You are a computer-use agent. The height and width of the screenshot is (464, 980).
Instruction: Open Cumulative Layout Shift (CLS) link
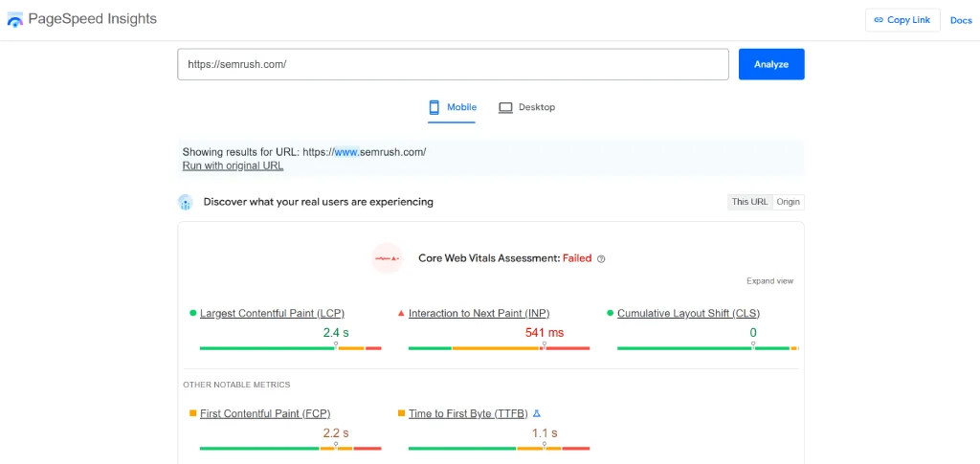[x=688, y=313]
